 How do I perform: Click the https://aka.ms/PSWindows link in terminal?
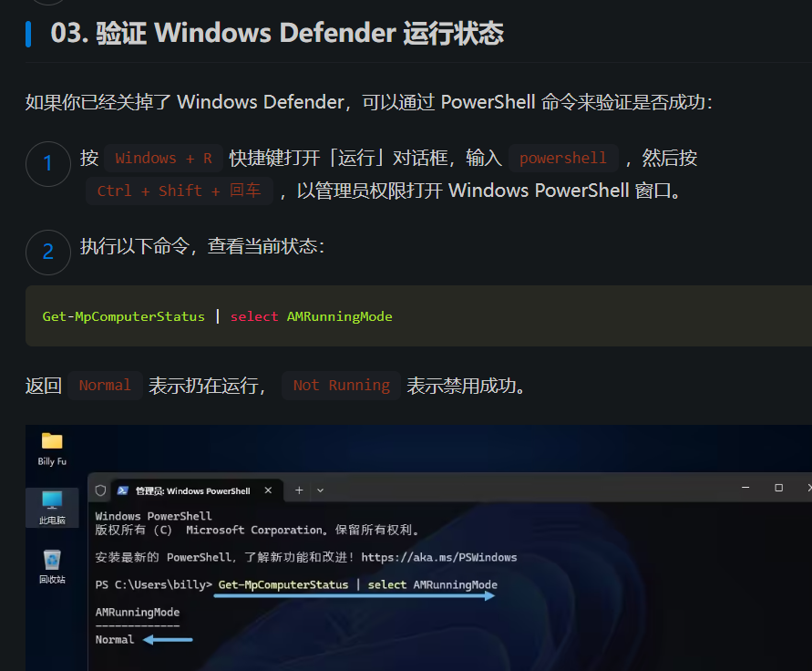(438, 557)
